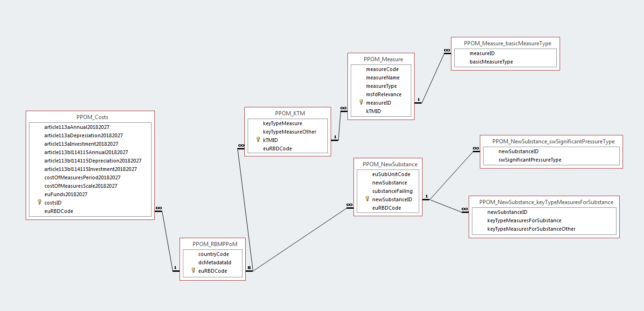Image resolution: width=644 pixels, height=311 pixels.
Task: Select the countryCode field in PPOM_RBMPPoM
Action: click(214, 254)
